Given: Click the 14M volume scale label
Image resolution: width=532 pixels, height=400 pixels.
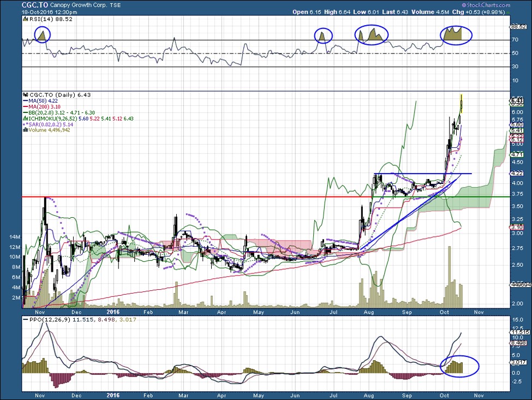Looking at the screenshot, I should 15,237.
